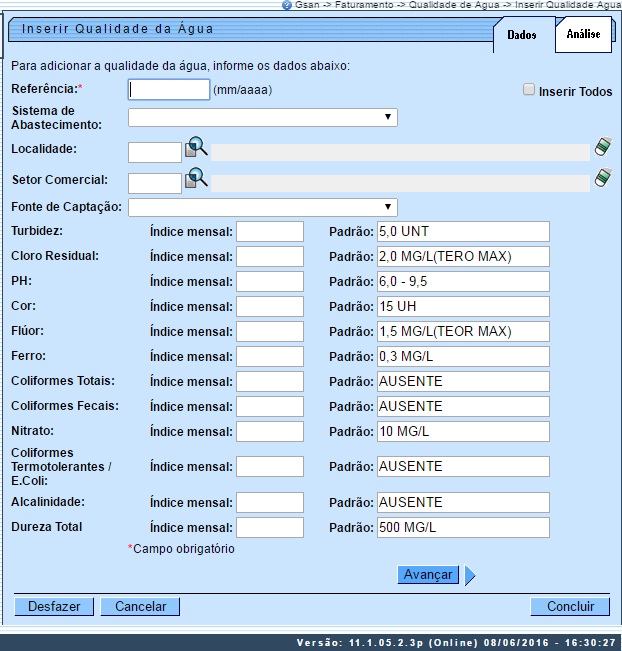
Task: Click the Cancelar button
Action: coord(140,606)
